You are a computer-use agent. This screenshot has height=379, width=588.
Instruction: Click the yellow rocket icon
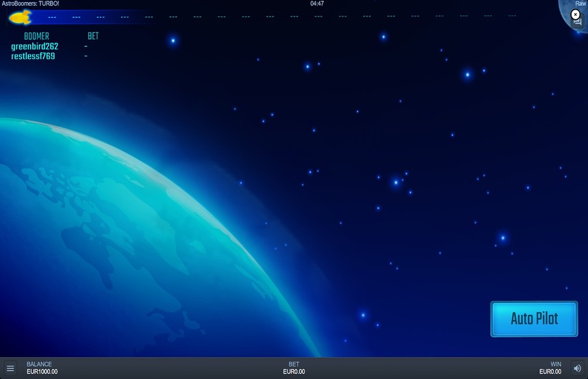point(21,17)
